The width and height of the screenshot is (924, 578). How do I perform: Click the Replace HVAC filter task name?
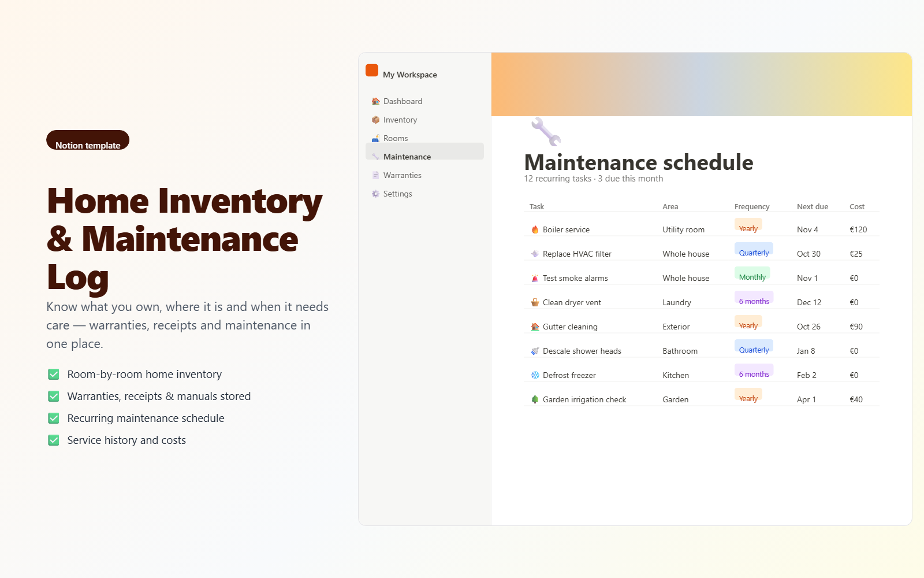coord(577,254)
